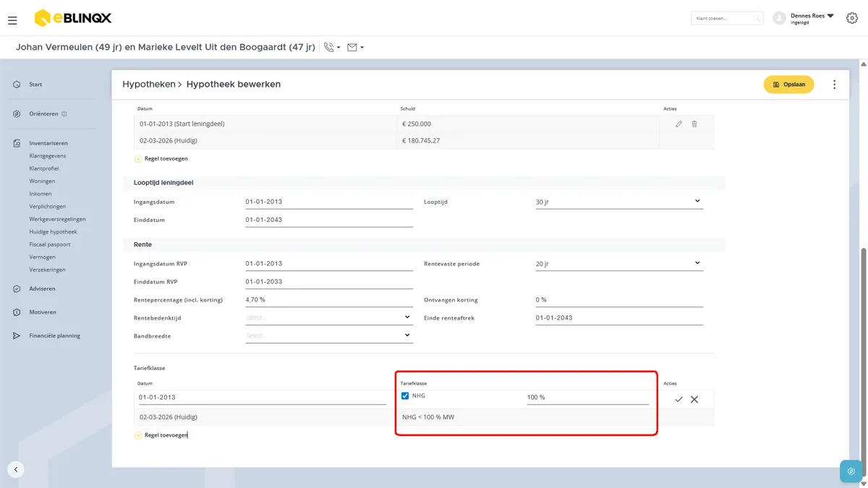Click the Ingangsdatum field
Screen dimensions: 868x488
click(x=329, y=202)
